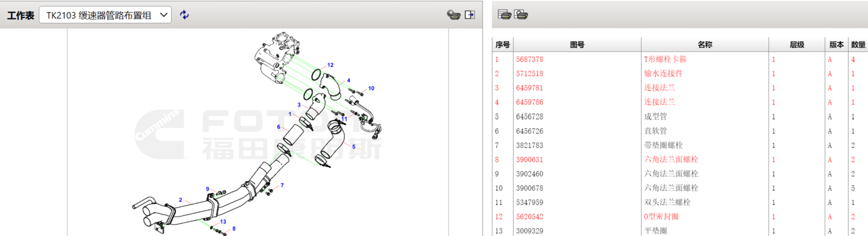868x236 pixels.
Task: Select part number 6456728 cell
Action: click(x=529, y=117)
